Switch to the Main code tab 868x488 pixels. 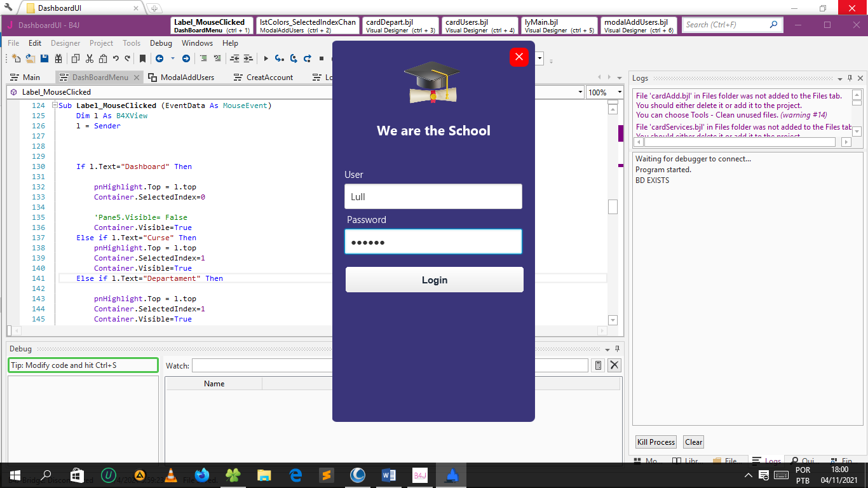pos(25,77)
